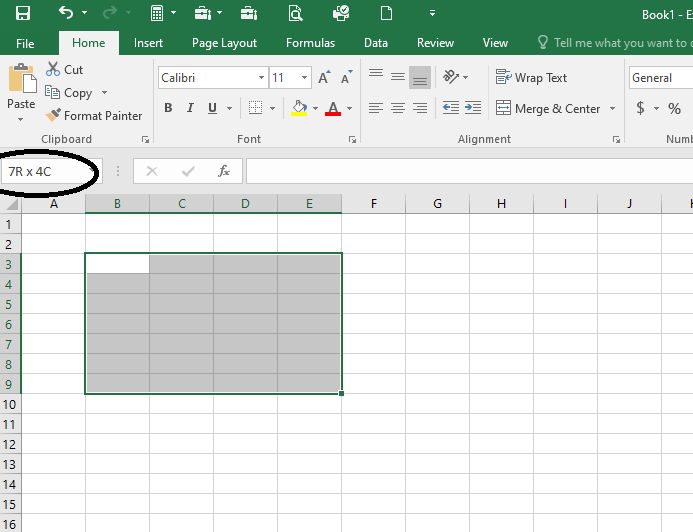Open the Calibri font name dropdown
The width and height of the screenshot is (693, 532).
coord(261,78)
